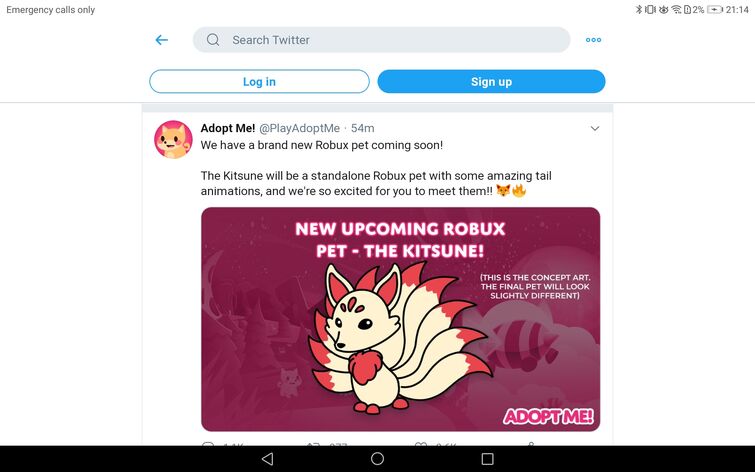The image size is (755, 472).
Task: Open the @PlayAdoptMe handle link
Action: click(x=299, y=128)
